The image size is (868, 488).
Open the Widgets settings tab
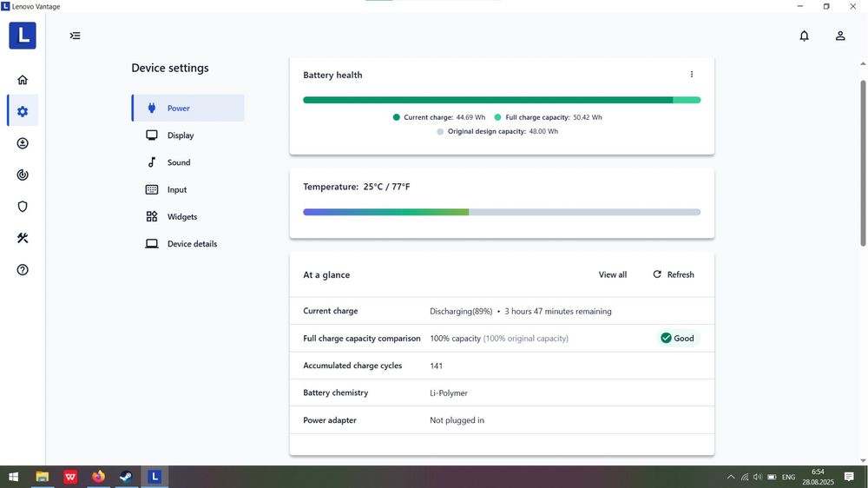188,216
